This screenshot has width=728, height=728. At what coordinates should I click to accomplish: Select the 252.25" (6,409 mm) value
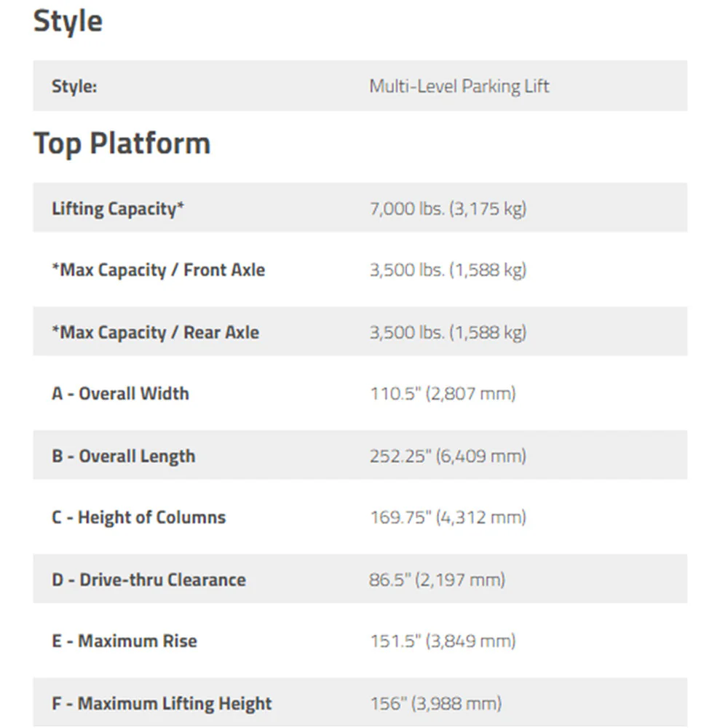[x=448, y=456]
